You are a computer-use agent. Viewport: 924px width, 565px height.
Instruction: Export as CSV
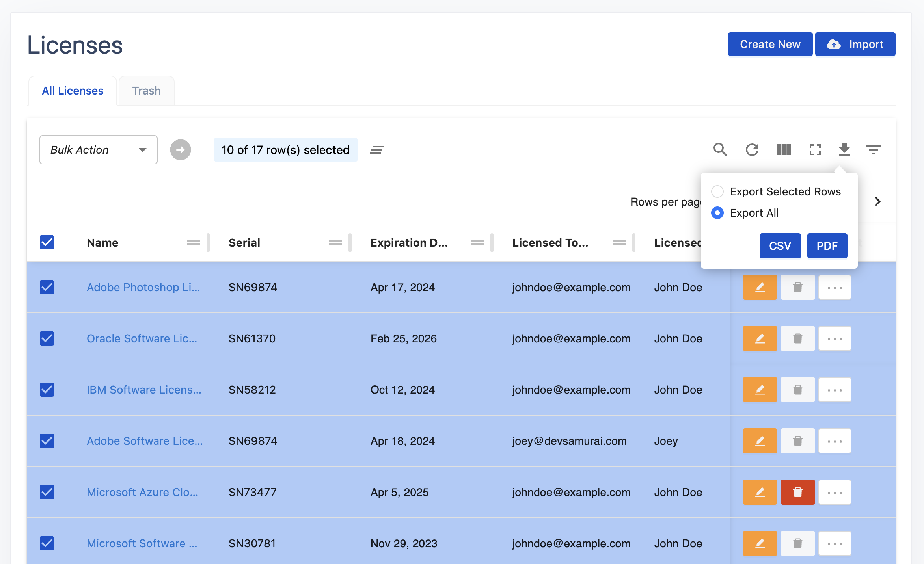coord(780,246)
